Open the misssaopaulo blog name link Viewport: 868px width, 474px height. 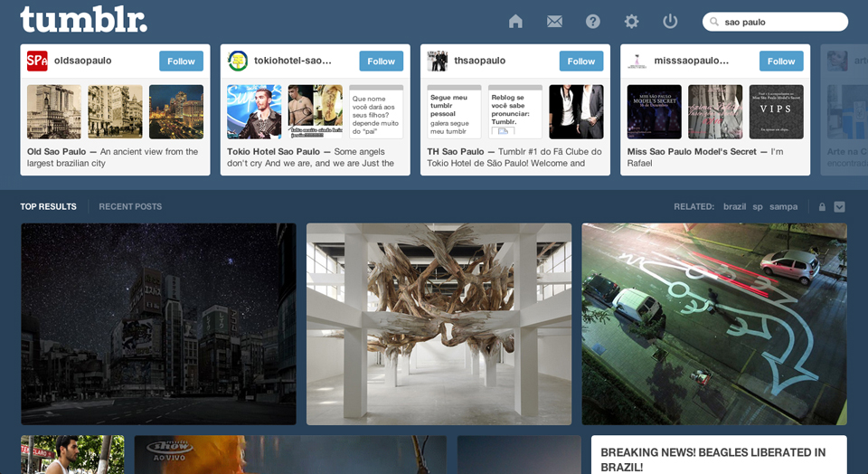pyautogui.click(x=692, y=61)
